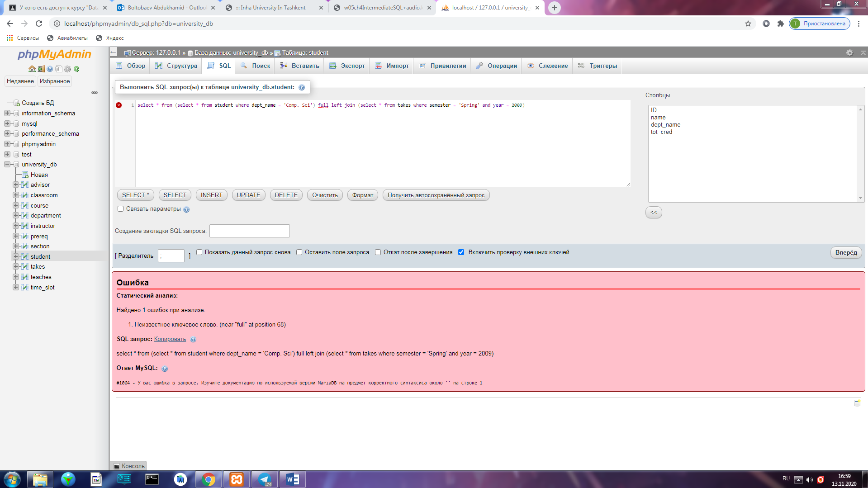Expand the instructor table node

[x=16, y=226]
